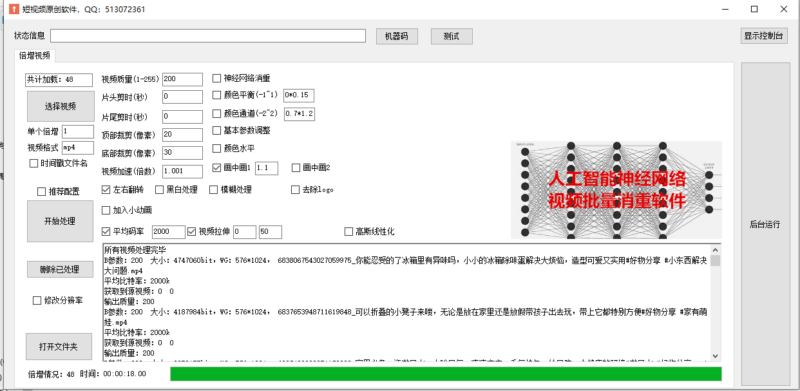Edit the 颜色平衡 value 0*0.15
Viewport: 800px width, 391px height.
(x=299, y=95)
